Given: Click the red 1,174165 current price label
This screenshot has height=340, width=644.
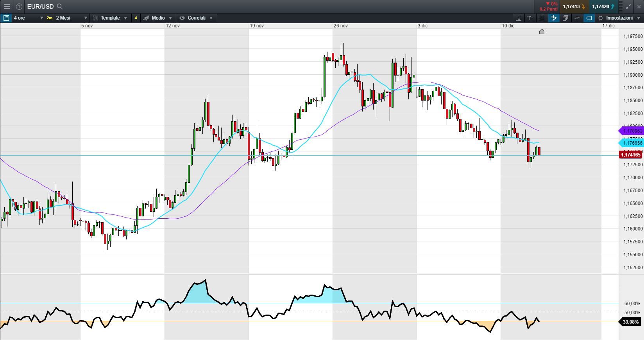Looking at the screenshot, I should tap(631, 155).
